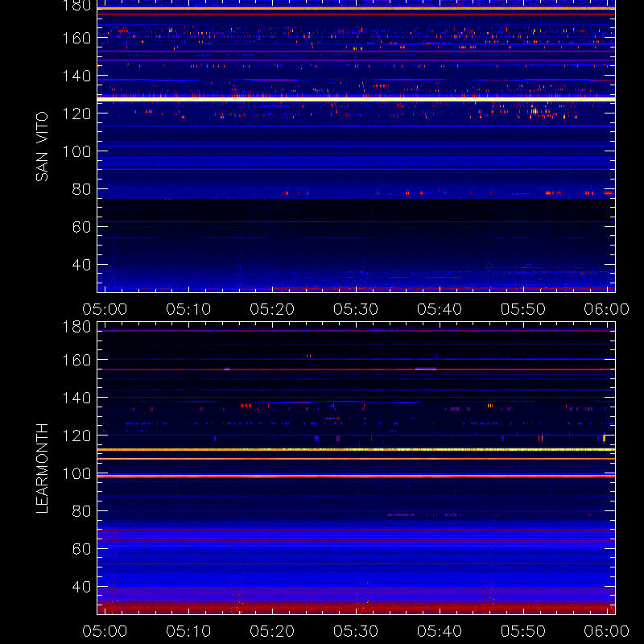Pick the 160 label on Learmonth axis
644x644 pixels.
[x=76, y=360]
